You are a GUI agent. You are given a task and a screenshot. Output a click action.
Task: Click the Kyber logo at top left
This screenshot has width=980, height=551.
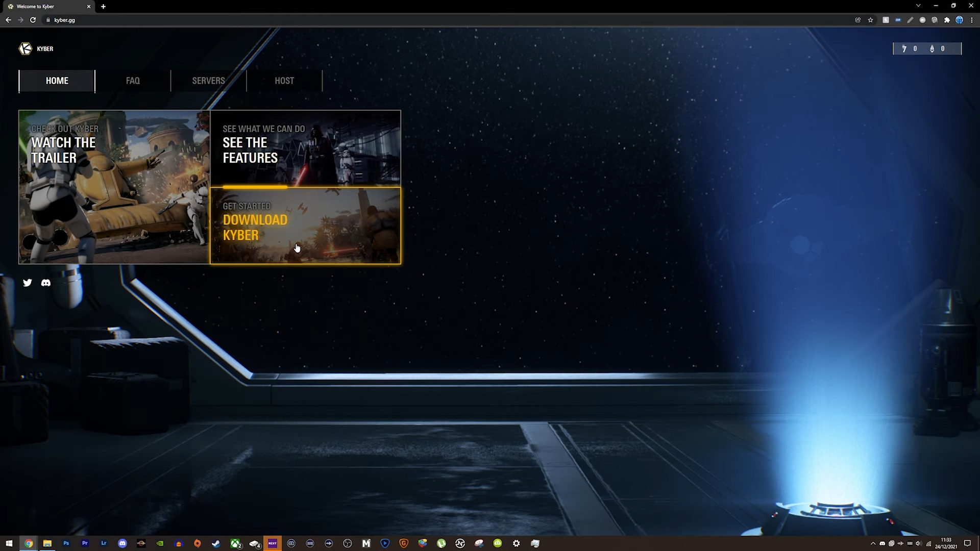(26, 48)
